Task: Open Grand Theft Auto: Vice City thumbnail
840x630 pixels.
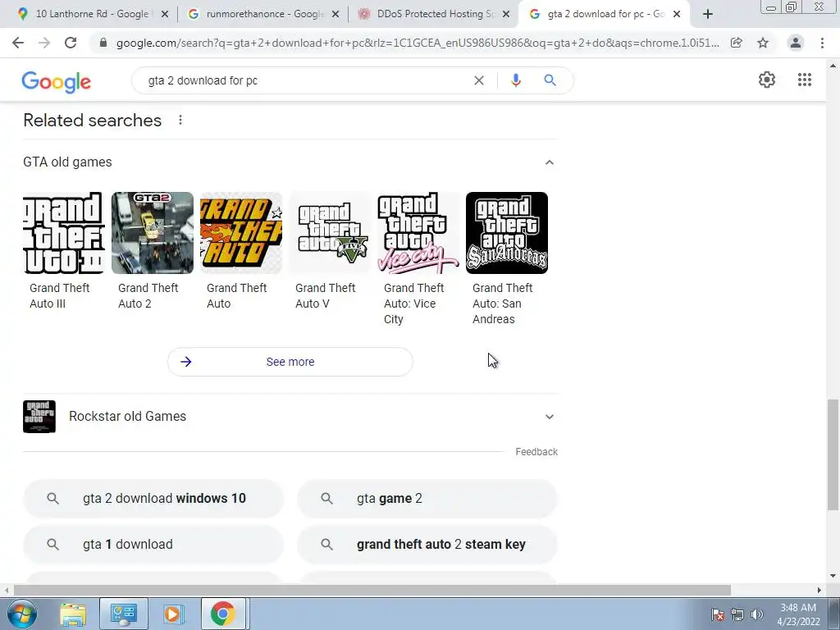Action: click(x=418, y=233)
